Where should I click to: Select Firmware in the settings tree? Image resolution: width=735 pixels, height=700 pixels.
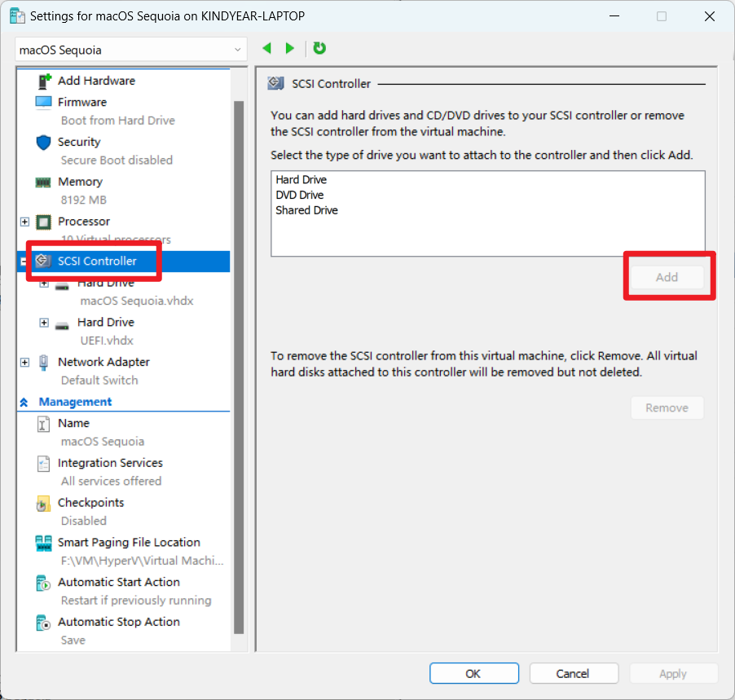pyautogui.click(x=82, y=102)
